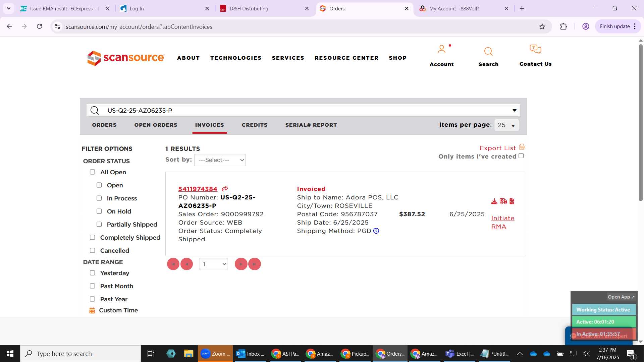Click the ScanSource logo
Image resolution: width=644 pixels, height=362 pixels.
[x=126, y=58]
